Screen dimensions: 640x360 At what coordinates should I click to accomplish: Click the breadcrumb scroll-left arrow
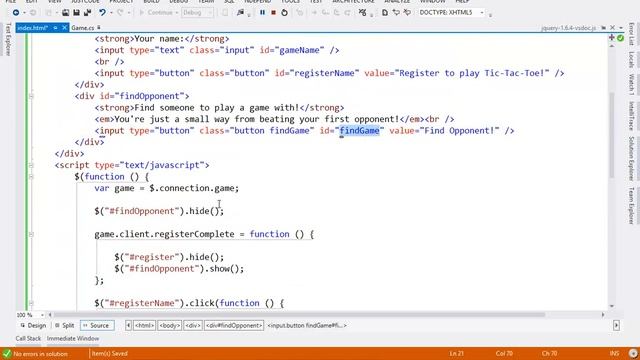pos(129,325)
